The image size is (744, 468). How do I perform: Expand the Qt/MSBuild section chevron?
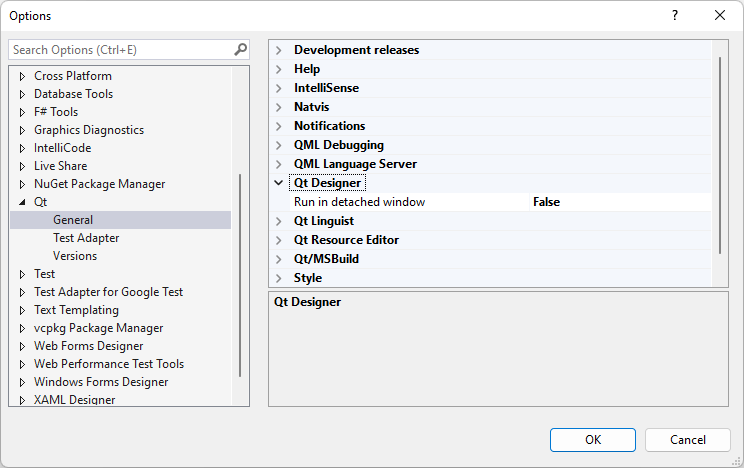(x=279, y=259)
